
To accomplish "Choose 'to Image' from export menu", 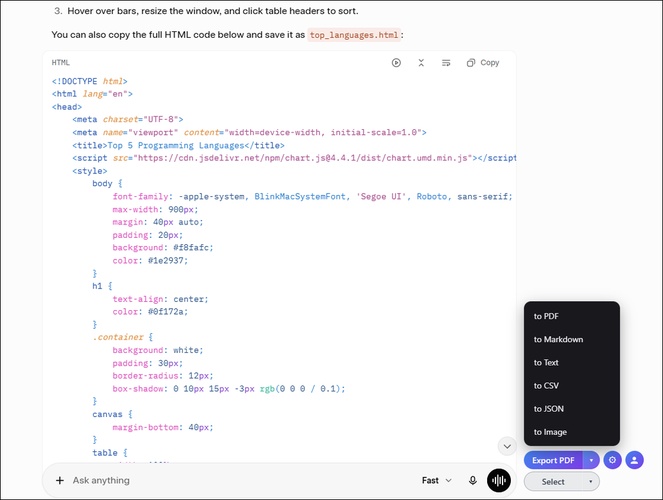I will point(572,432).
